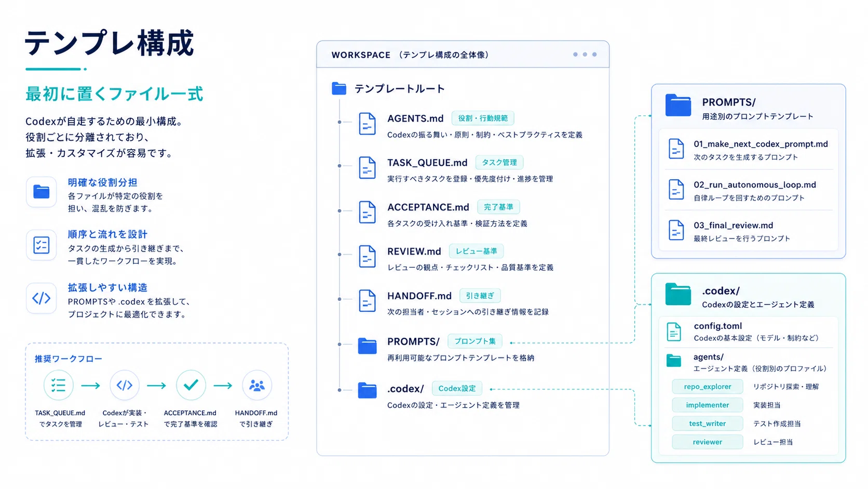The image size is (868, 489).
Task: Click the 完了基準 tag
Action: pos(498,207)
